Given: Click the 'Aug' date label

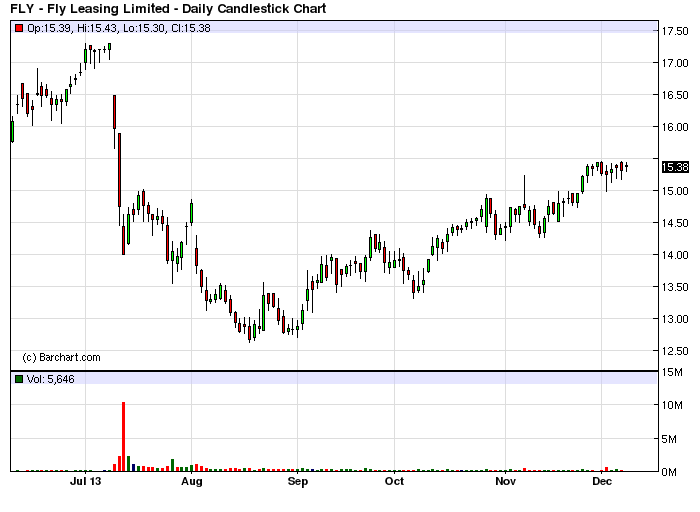Looking at the screenshot, I should (192, 481).
